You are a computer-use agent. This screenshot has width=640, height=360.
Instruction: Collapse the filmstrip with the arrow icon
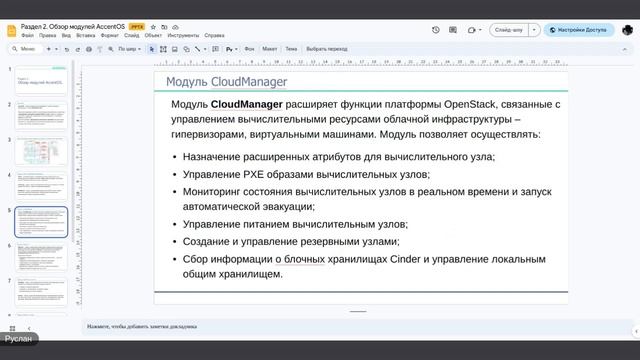click(29, 328)
